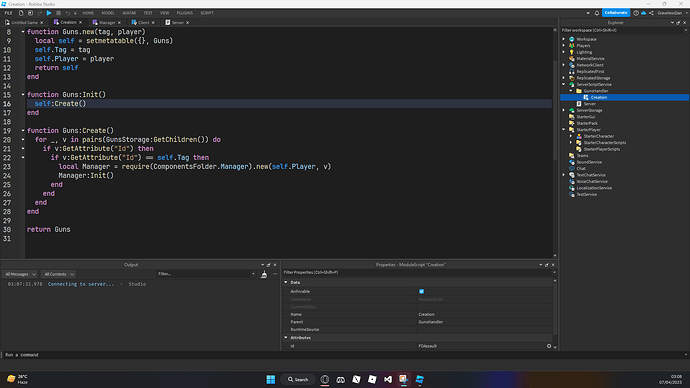Click the Visual Studio taskbar icon
This screenshot has height=388, width=690.
(388, 379)
